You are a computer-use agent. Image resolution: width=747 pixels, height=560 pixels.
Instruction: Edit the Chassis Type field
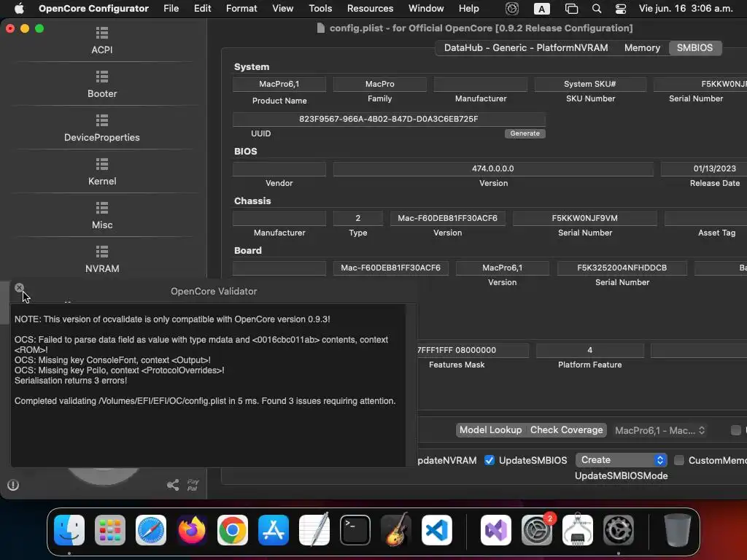point(357,218)
